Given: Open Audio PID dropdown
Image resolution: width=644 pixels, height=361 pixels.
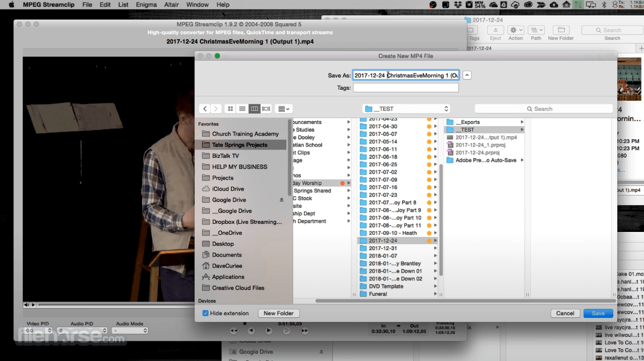Looking at the screenshot, I should coord(82,331).
